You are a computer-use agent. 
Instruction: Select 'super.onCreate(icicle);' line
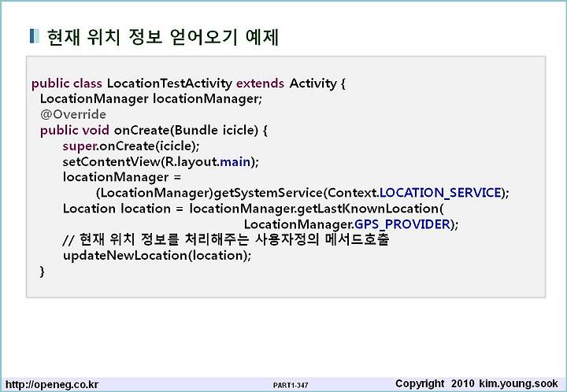coord(131,146)
